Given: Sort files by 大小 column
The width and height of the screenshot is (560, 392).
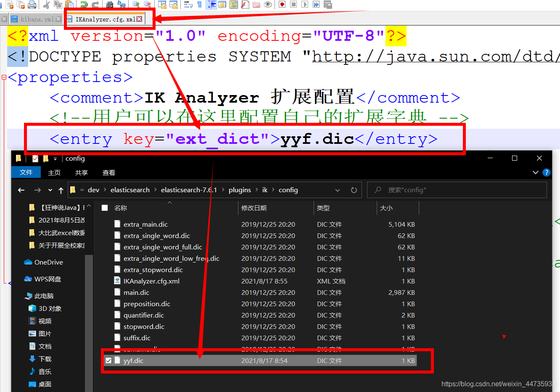Looking at the screenshot, I should pyautogui.click(x=386, y=208).
